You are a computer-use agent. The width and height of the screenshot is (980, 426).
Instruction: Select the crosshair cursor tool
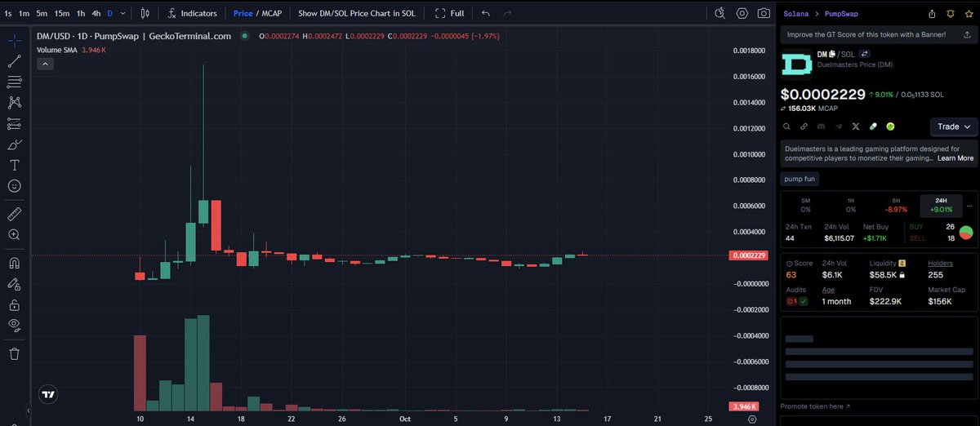coord(14,40)
